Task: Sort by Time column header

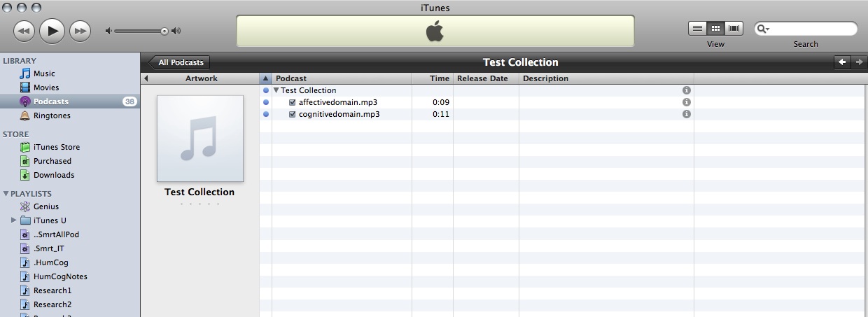Action: [433, 78]
